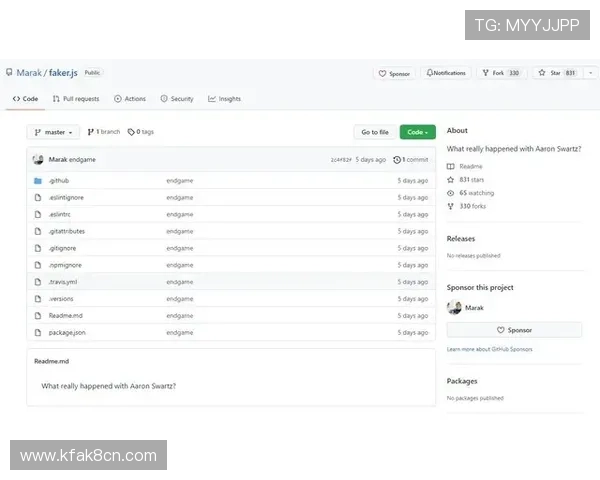Switch to the Actions tab
This screenshot has width=600, height=480.
pyautogui.click(x=130, y=99)
